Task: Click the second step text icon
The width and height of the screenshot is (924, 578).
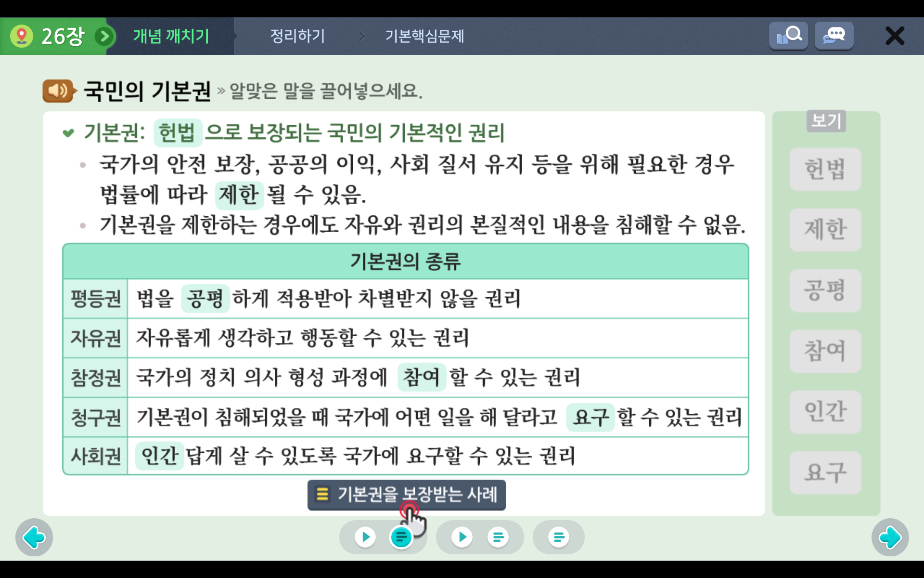Action: click(x=498, y=537)
